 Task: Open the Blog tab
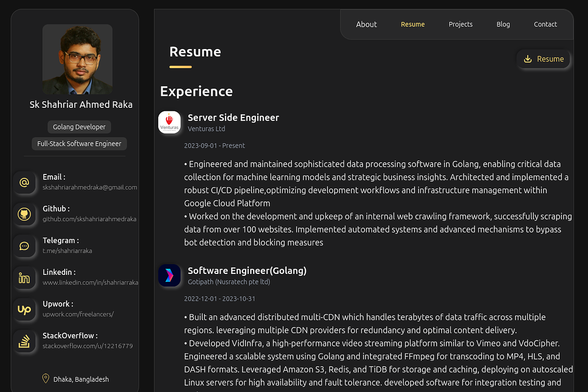pos(503,24)
